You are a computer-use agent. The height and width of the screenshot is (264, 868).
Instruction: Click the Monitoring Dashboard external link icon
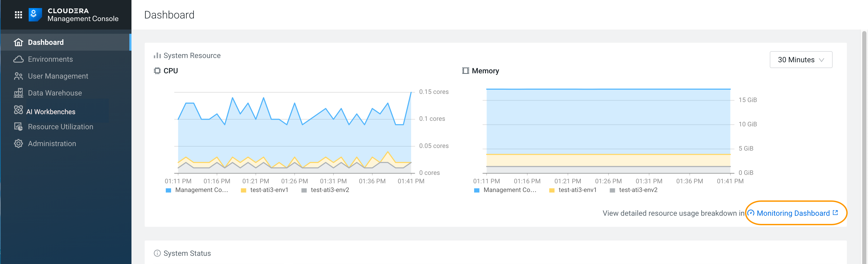(x=835, y=213)
